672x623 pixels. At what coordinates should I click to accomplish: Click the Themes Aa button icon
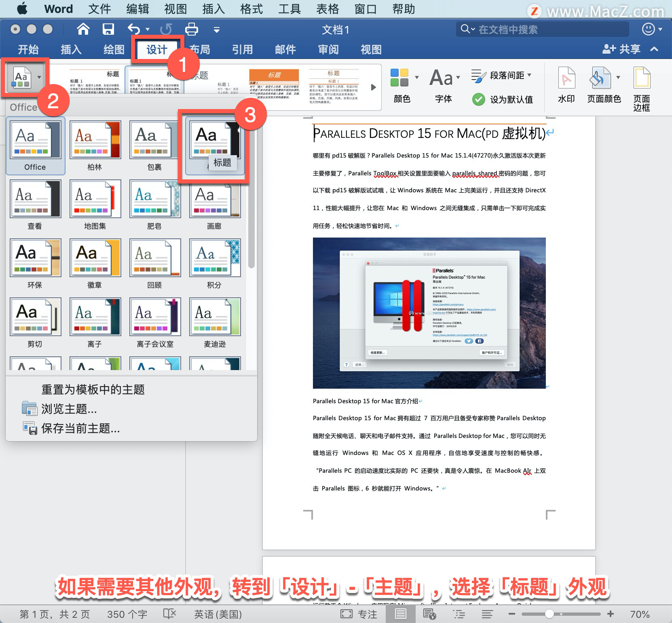point(21,78)
